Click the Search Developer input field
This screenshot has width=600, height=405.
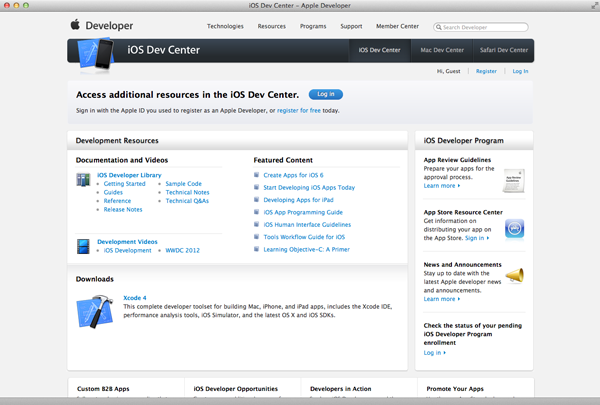481,27
